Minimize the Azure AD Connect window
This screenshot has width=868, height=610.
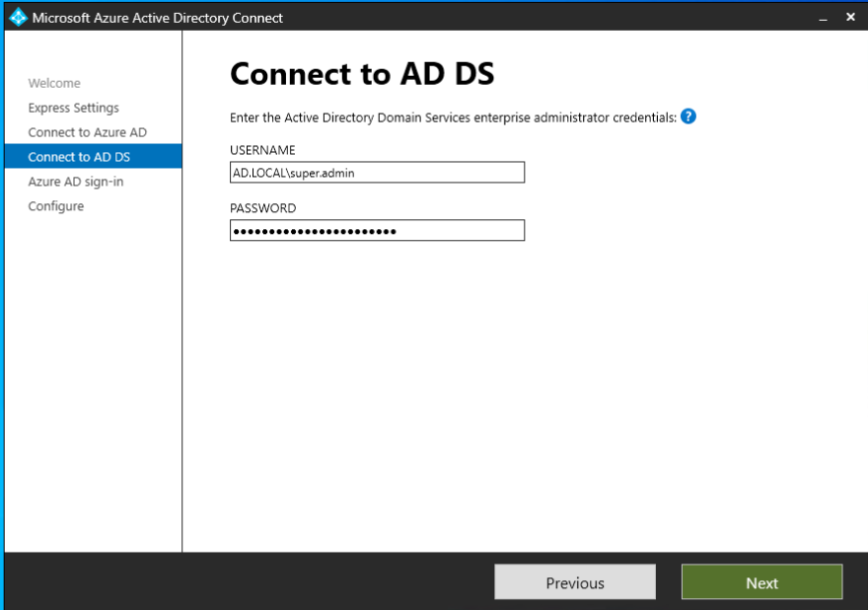pos(824,18)
